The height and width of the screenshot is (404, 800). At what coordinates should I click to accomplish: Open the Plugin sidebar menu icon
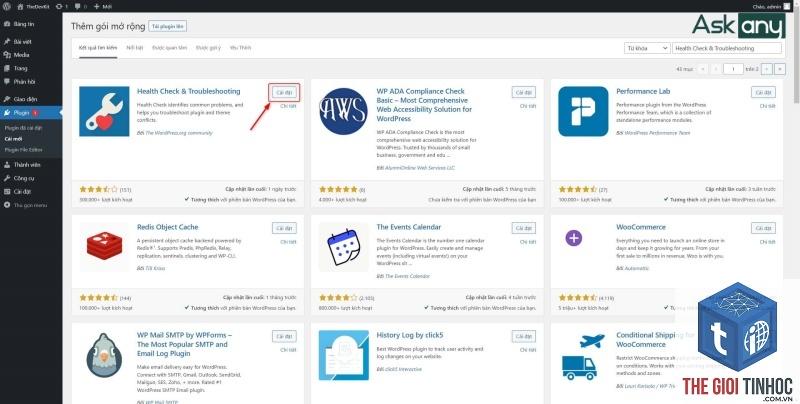click(7, 113)
